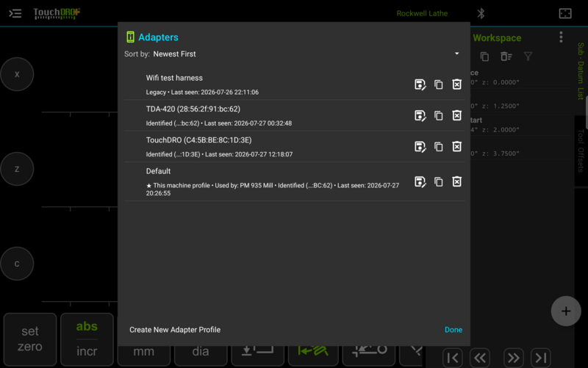The height and width of the screenshot is (368, 588).
Task: Click Create New Adapter Profile
Action: 175,330
